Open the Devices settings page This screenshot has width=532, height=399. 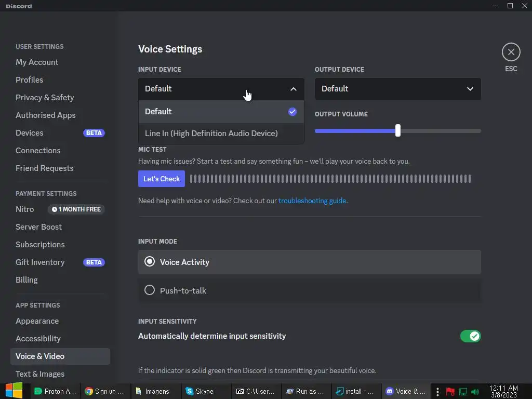30,133
